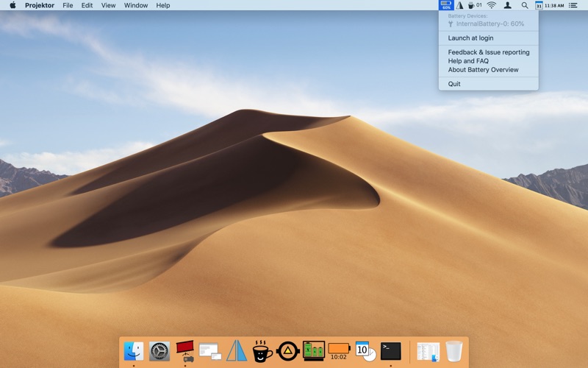Open the Projektor application menu
The image size is (588, 368).
[40, 5]
